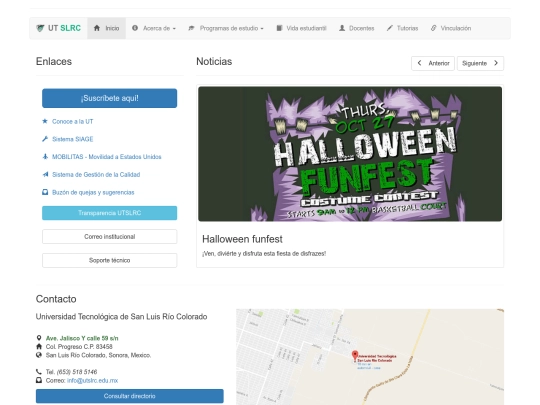The width and height of the screenshot is (540, 405).
Task: Click the info@utslrc.edu.mx email link
Action: (92, 381)
